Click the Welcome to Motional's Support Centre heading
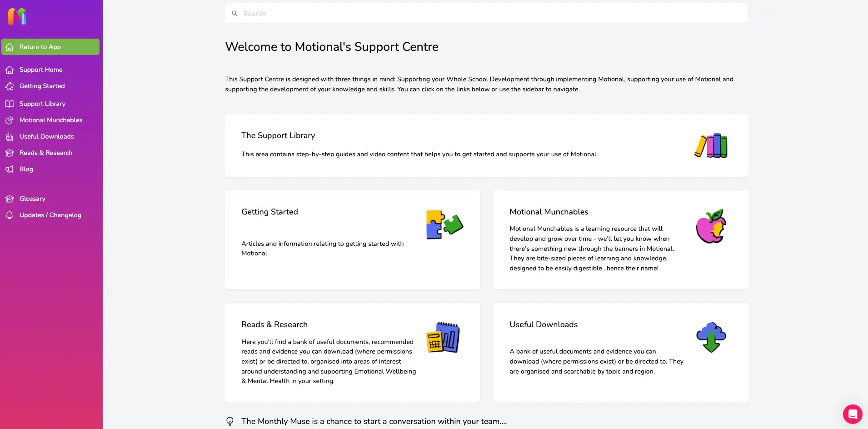Viewport: 868px width, 429px height. [x=332, y=47]
